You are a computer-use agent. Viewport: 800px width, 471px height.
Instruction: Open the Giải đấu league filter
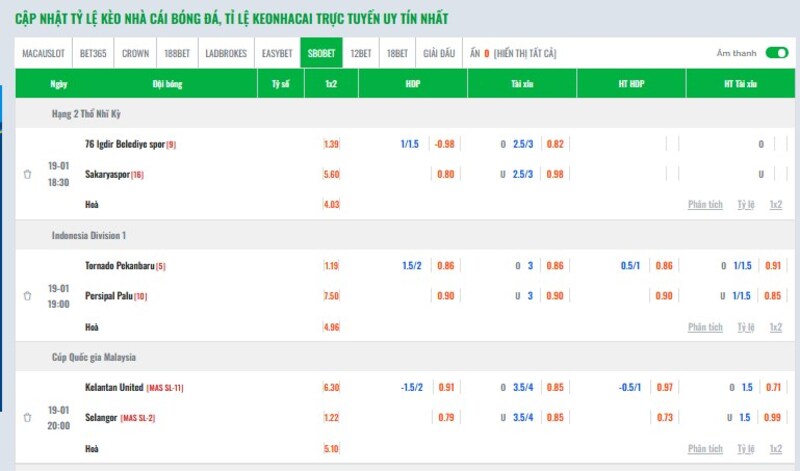[439, 53]
